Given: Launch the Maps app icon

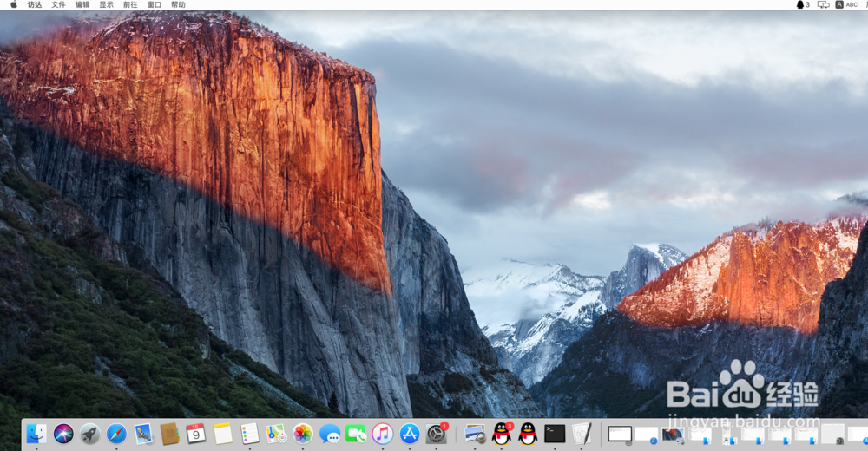Looking at the screenshot, I should [276, 434].
